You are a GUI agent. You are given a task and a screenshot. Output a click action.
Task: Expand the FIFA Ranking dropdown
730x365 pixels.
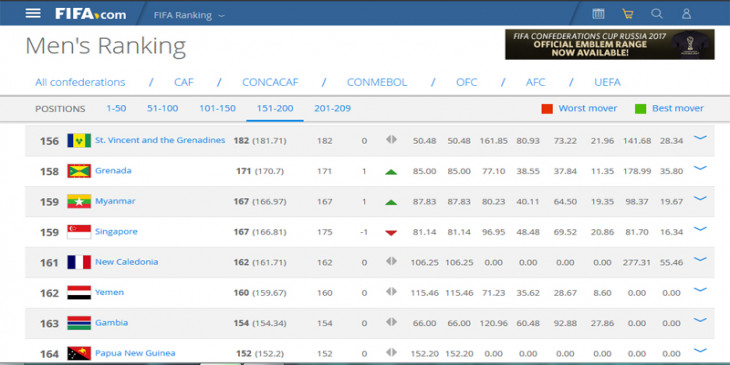click(x=189, y=15)
